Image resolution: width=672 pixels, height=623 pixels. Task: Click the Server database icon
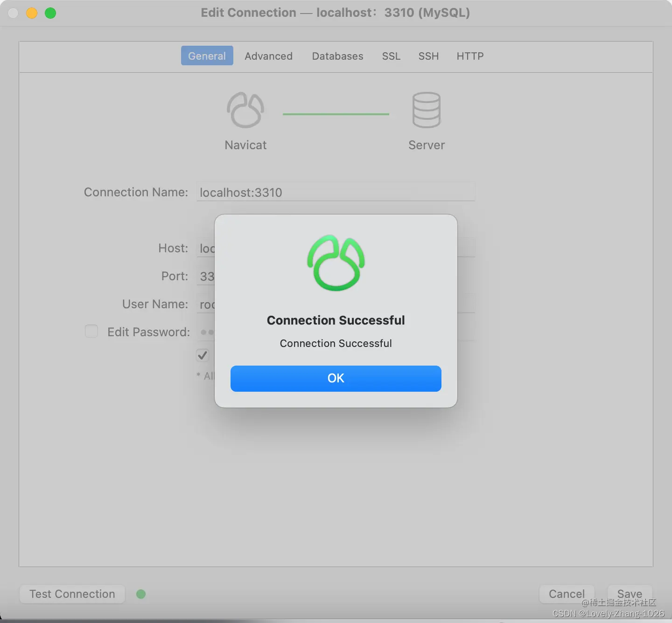tap(427, 110)
